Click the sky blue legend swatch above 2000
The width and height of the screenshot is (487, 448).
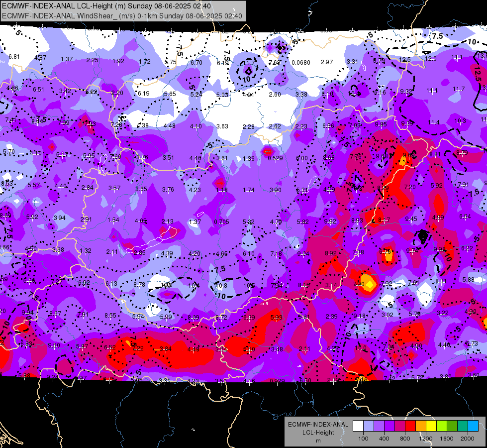[473, 426]
